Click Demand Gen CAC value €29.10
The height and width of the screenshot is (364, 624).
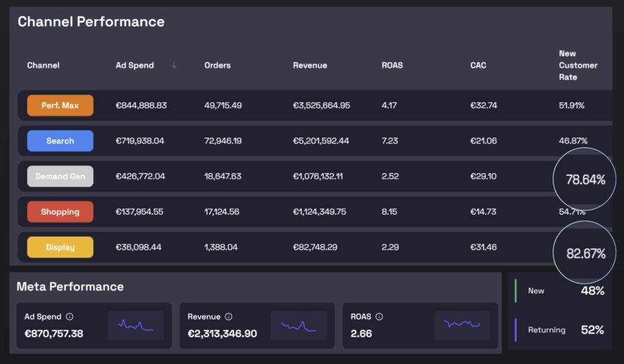coord(483,176)
